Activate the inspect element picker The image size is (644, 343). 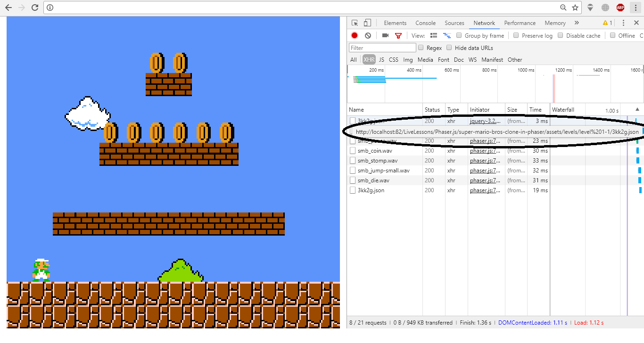point(355,23)
